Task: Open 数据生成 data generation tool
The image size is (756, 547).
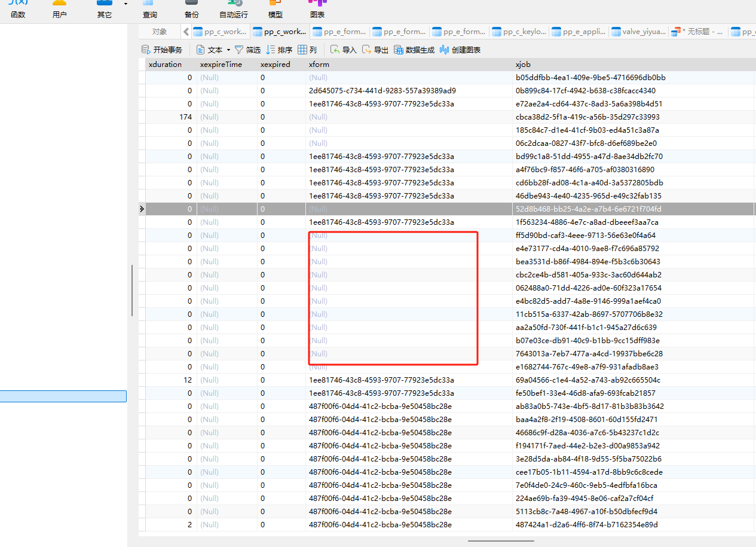Action: (414, 50)
